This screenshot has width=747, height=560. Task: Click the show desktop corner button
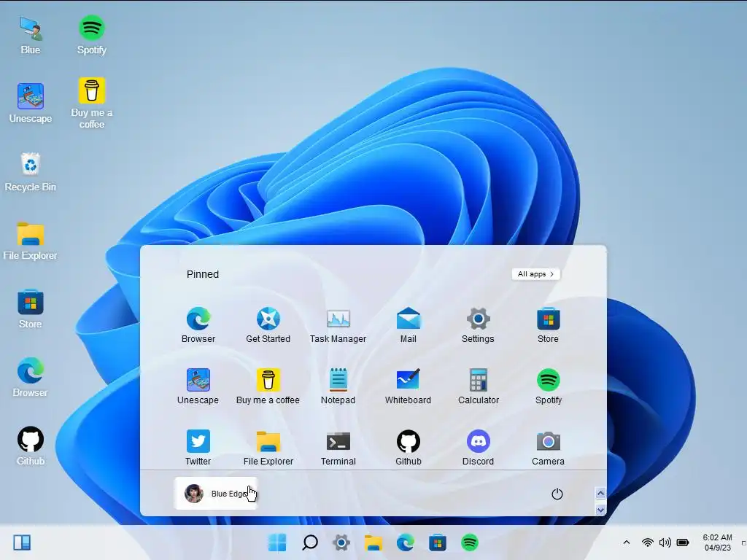point(743,542)
